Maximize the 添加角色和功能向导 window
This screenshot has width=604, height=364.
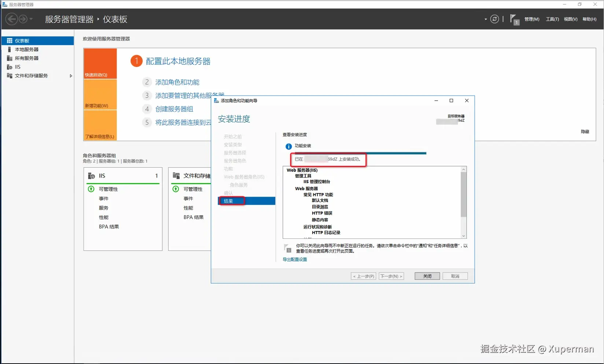coord(452,101)
